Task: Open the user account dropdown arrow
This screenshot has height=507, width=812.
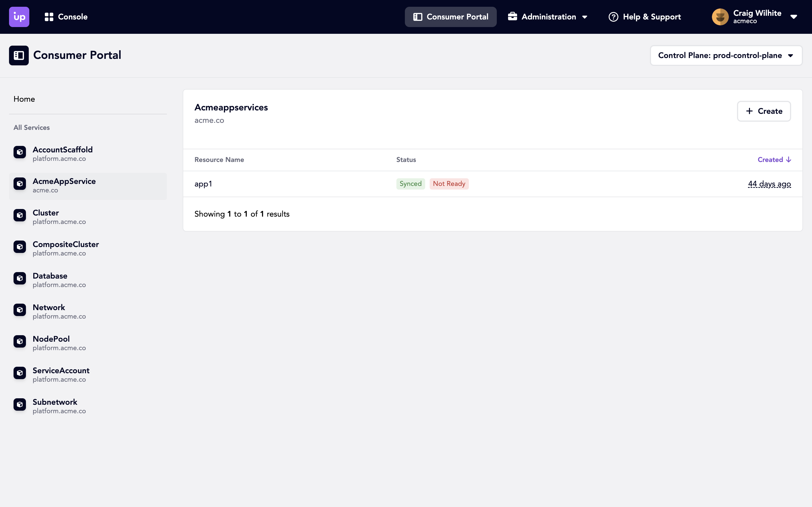Action: (794, 17)
